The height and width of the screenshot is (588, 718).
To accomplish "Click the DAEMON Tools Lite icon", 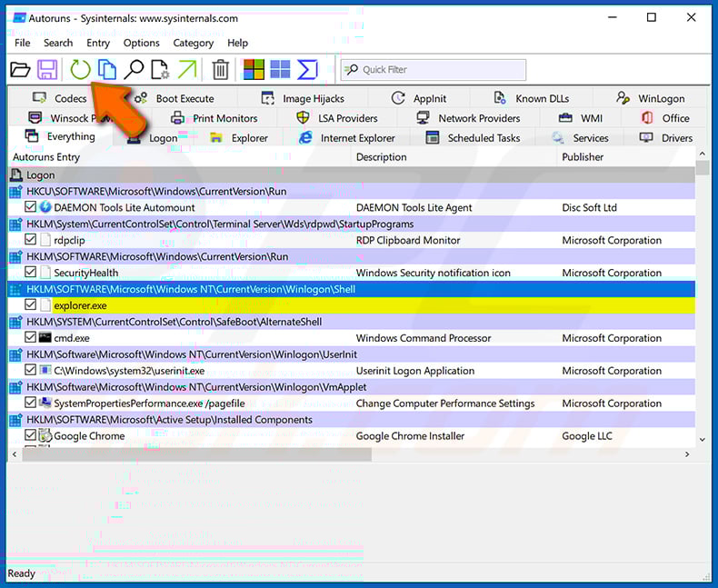I will [x=45, y=207].
